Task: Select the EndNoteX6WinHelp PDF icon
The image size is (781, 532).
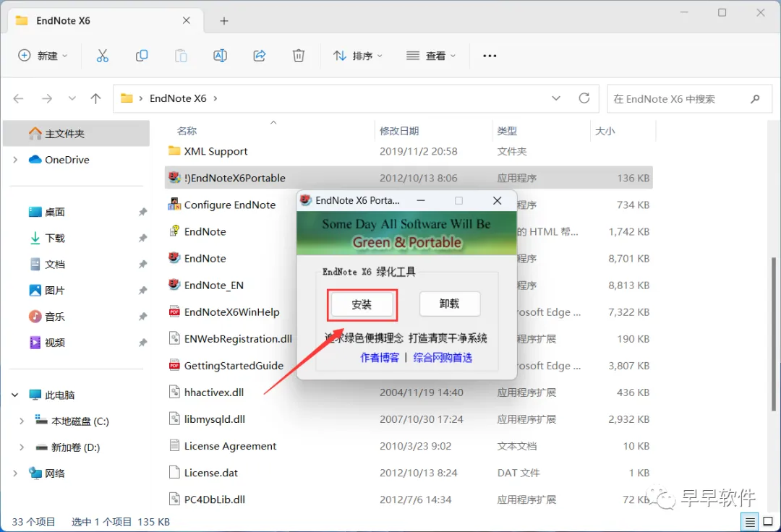Action: tap(174, 312)
